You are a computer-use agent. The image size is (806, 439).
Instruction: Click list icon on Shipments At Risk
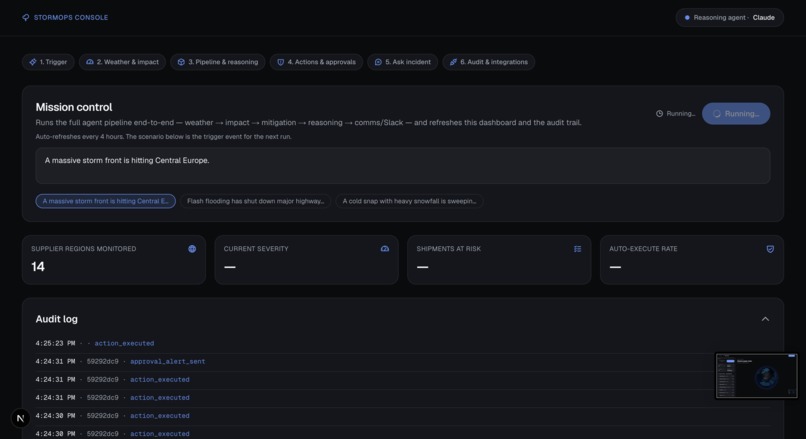[x=577, y=249]
